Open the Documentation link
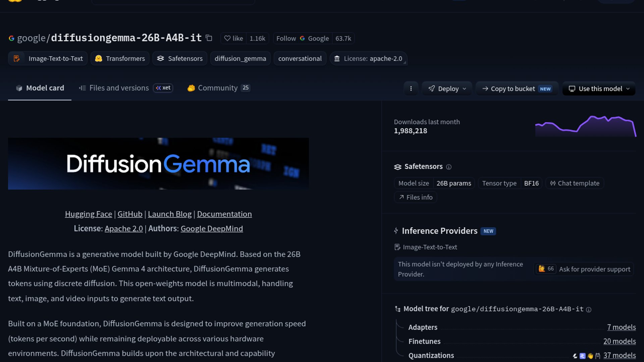Image resolution: width=644 pixels, height=362 pixels. pos(224,214)
